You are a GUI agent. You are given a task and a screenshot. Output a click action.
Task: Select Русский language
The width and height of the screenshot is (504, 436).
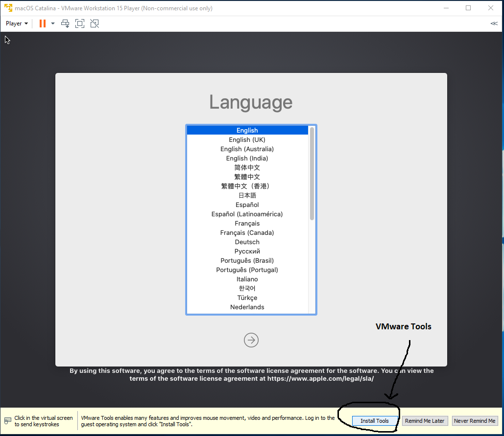click(x=247, y=252)
